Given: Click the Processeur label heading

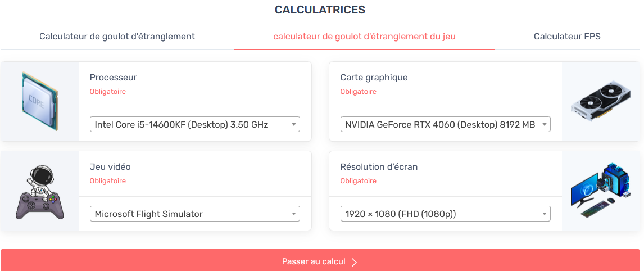Looking at the screenshot, I should point(113,78).
